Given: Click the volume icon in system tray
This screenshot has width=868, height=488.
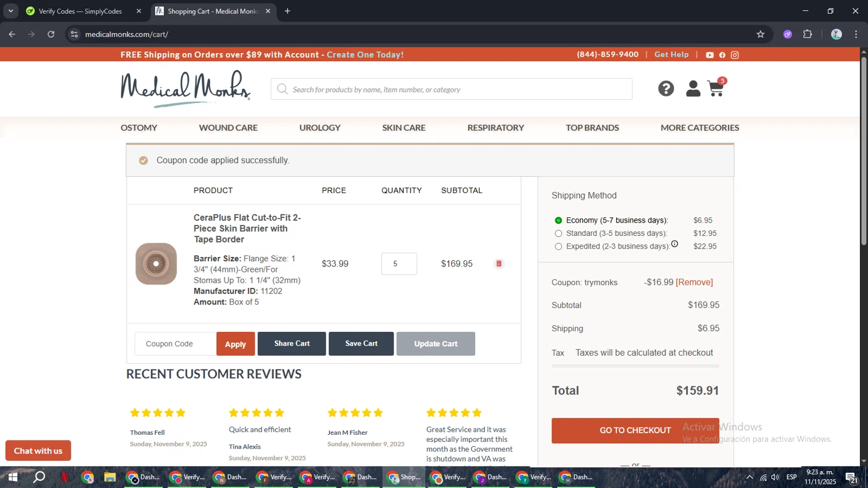Looking at the screenshot, I should (x=775, y=477).
